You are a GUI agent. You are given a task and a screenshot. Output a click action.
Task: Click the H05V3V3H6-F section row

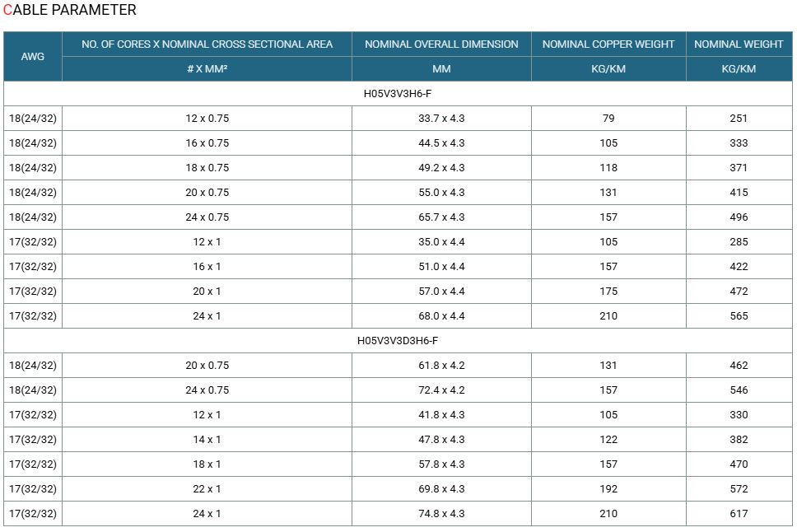tap(398, 94)
